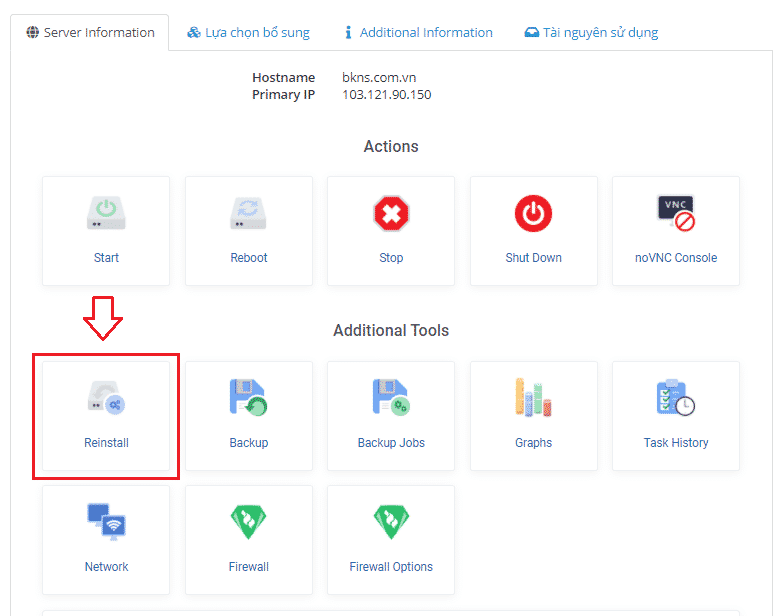
Task: View the Graphs chart icon
Action: point(533,398)
